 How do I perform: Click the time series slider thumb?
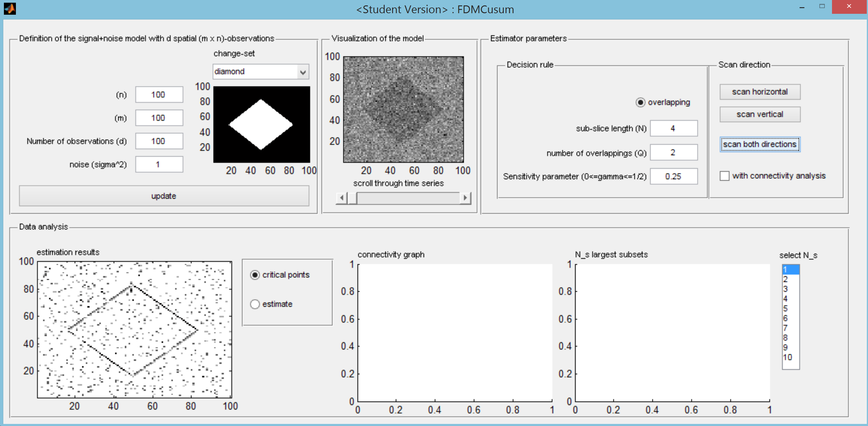[352, 198]
